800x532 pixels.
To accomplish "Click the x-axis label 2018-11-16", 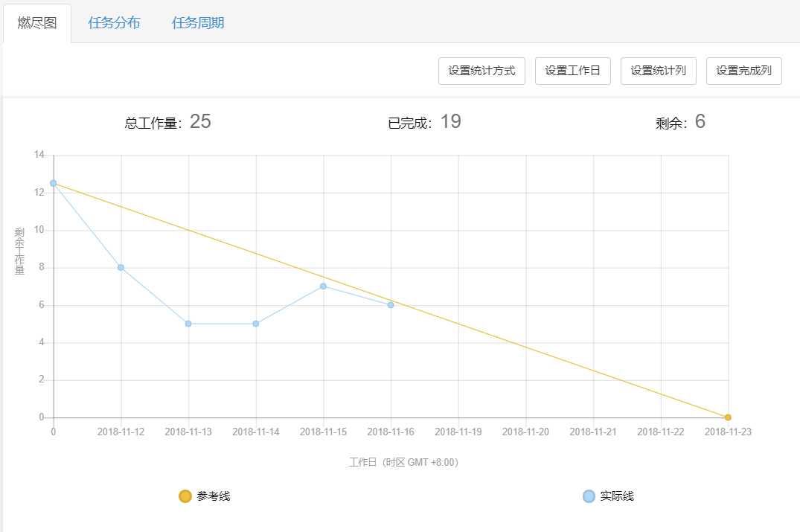I will (x=391, y=432).
